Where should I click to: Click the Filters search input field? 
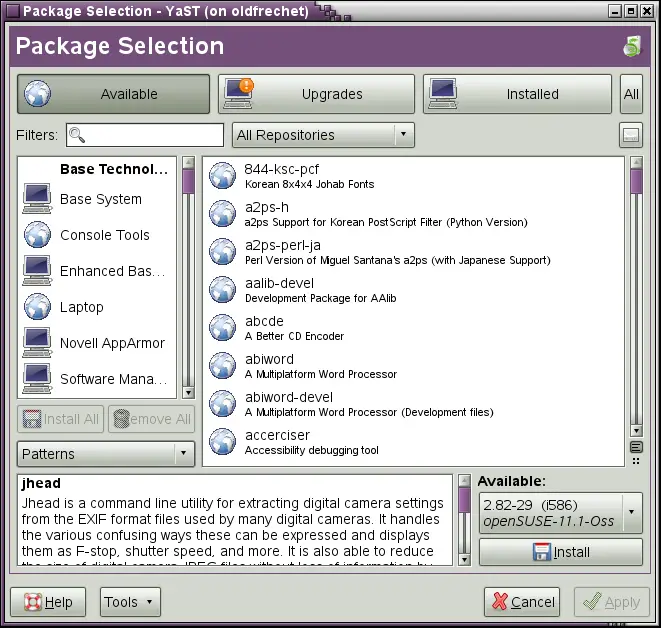click(x=145, y=135)
